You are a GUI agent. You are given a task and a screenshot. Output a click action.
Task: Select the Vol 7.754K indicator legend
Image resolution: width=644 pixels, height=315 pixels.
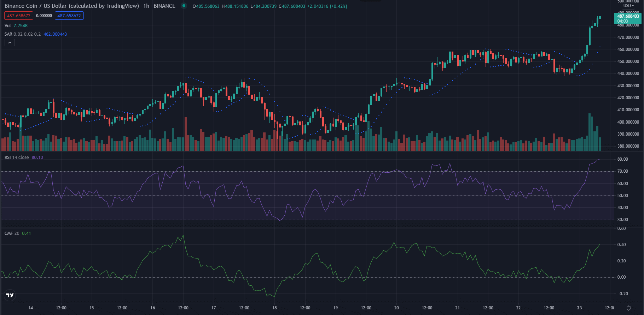click(16, 26)
